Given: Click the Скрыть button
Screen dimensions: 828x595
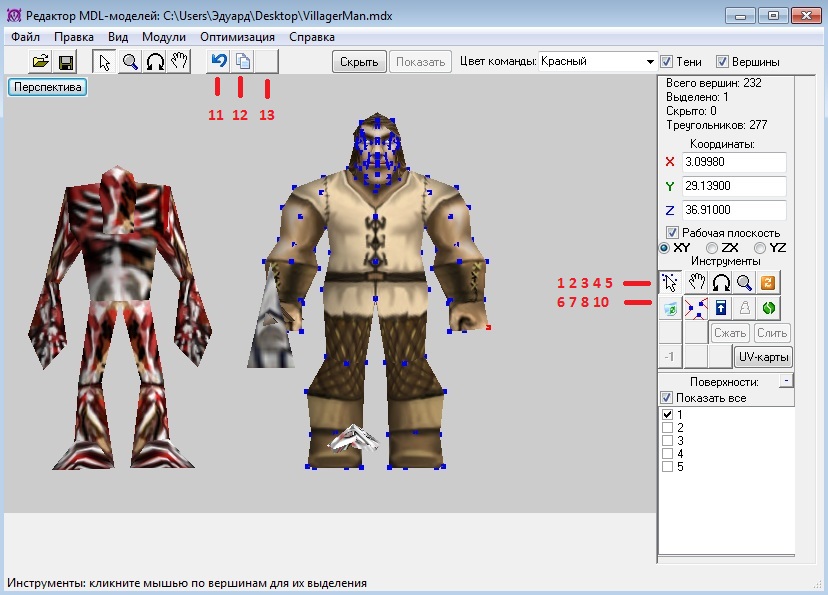Looking at the screenshot, I should pos(359,62).
